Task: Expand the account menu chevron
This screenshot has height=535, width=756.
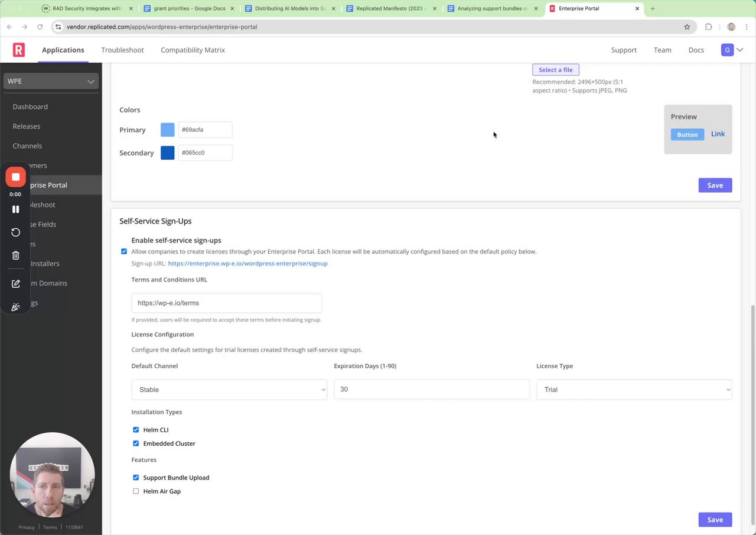Action: [x=740, y=50]
